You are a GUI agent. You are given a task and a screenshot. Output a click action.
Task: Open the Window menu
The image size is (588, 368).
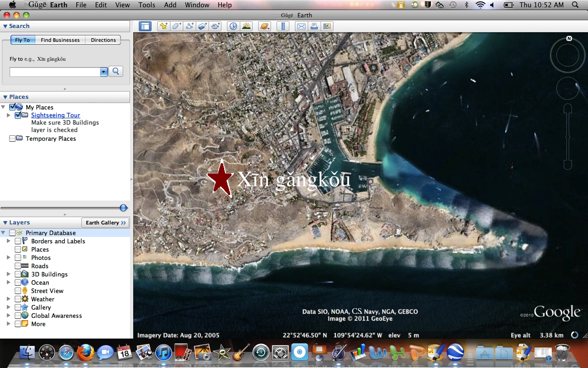pos(197,5)
